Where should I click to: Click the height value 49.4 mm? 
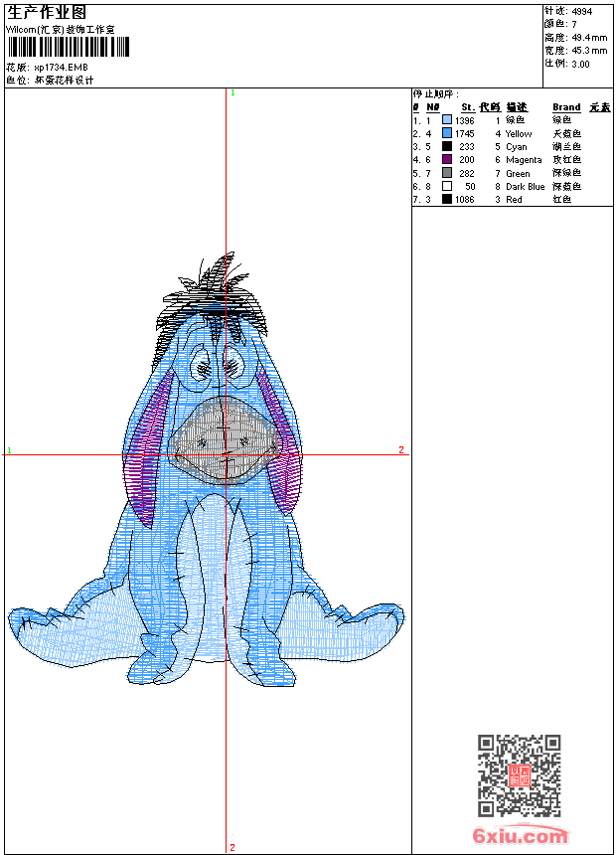coord(589,38)
